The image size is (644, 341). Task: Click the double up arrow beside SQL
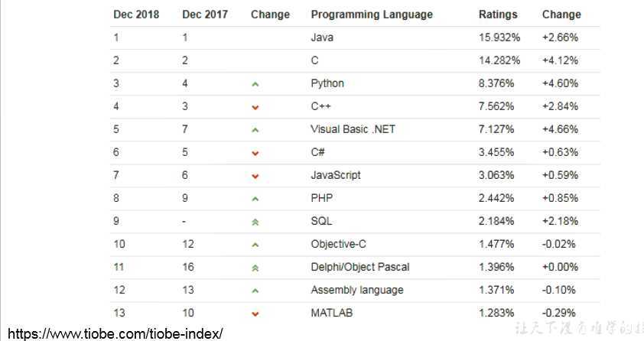(255, 222)
